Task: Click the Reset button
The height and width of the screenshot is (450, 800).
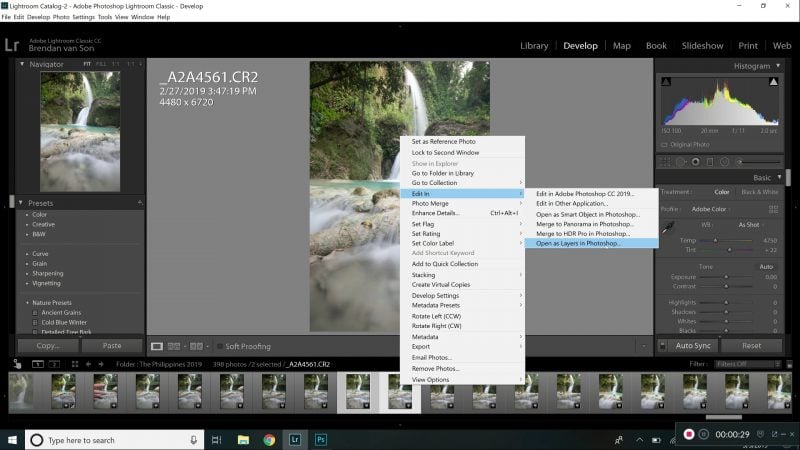Action: (x=752, y=346)
